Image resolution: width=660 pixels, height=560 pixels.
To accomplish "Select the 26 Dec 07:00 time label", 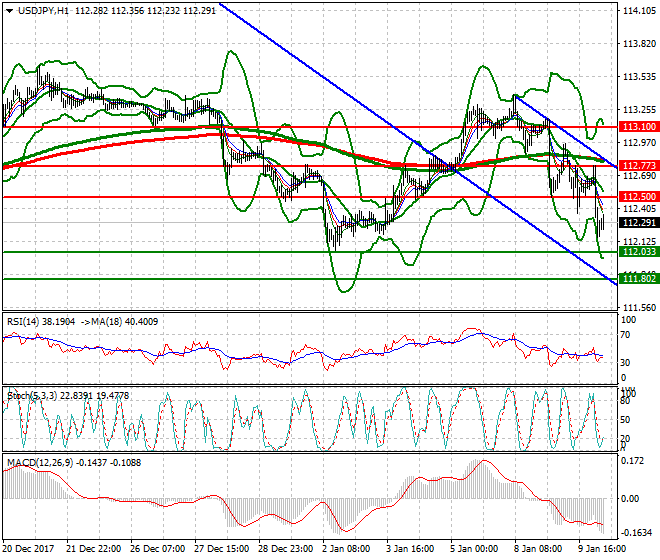I will [157, 549].
